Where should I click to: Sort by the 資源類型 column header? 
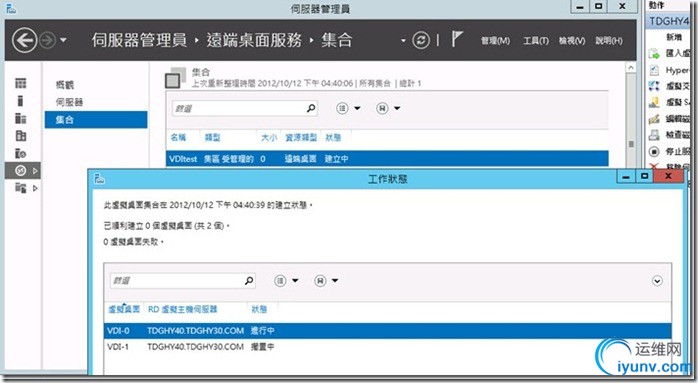(x=301, y=137)
